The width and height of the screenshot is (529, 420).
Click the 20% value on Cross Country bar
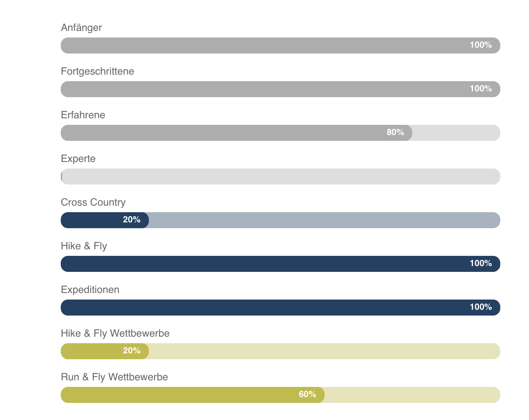click(131, 220)
